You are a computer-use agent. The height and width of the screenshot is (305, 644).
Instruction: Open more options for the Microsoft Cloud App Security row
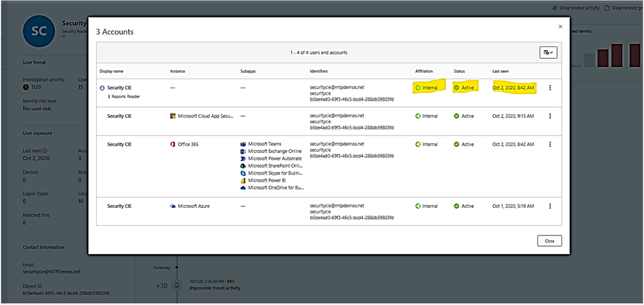[x=550, y=116]
